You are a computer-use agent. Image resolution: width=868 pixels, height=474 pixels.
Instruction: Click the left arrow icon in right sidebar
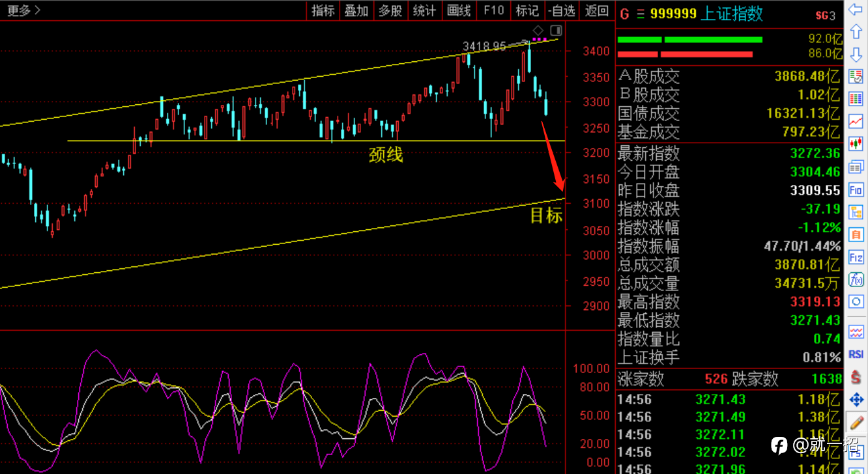pyautogui.click(x=856, y=10)
